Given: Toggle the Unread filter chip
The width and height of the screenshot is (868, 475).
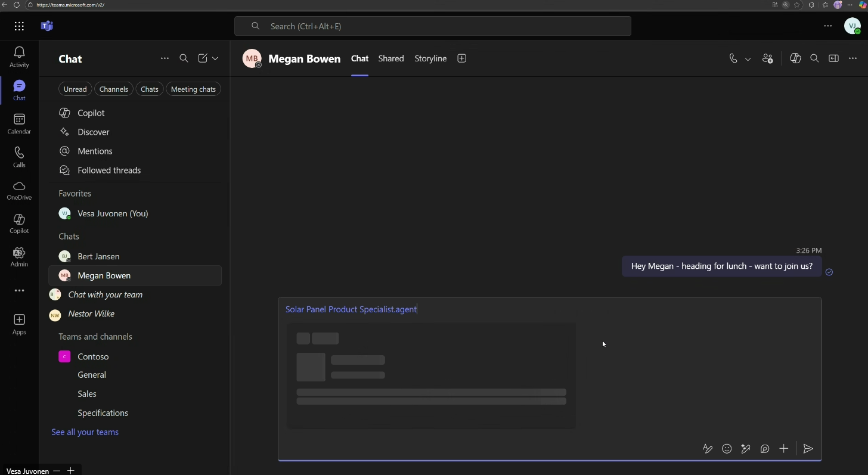Looking at the screenshot, I should tap(75, 89).
